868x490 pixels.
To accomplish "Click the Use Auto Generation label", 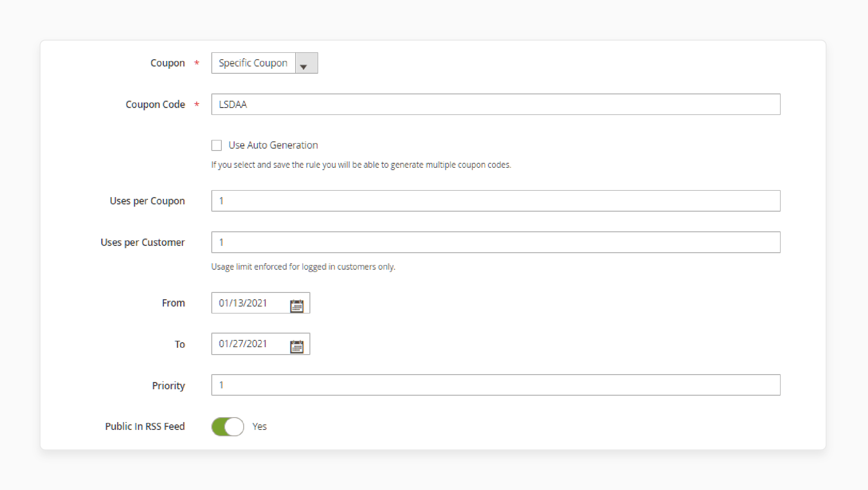I will pyautogui.click(x=273, y=145).
